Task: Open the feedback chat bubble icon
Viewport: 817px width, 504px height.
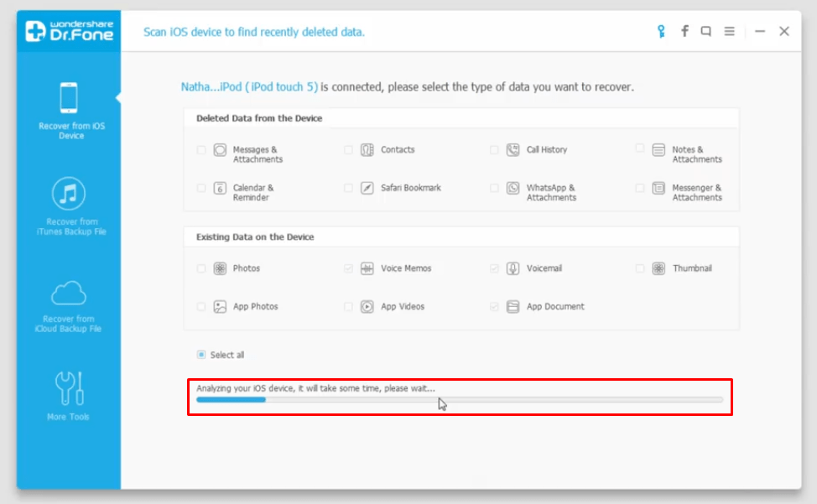Action: tap(706, 31)
